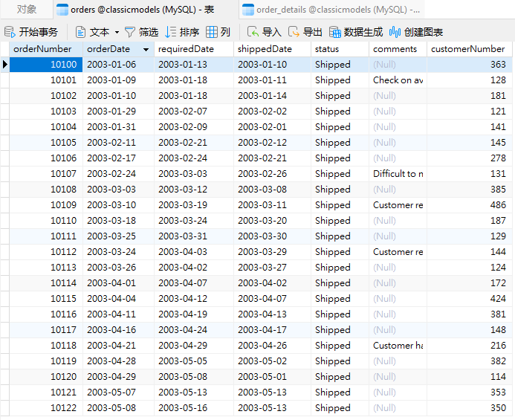The width and height of the screenshot is (515, 420).
Task: Click the Export (导出) icon
Action: click(294, 32)
